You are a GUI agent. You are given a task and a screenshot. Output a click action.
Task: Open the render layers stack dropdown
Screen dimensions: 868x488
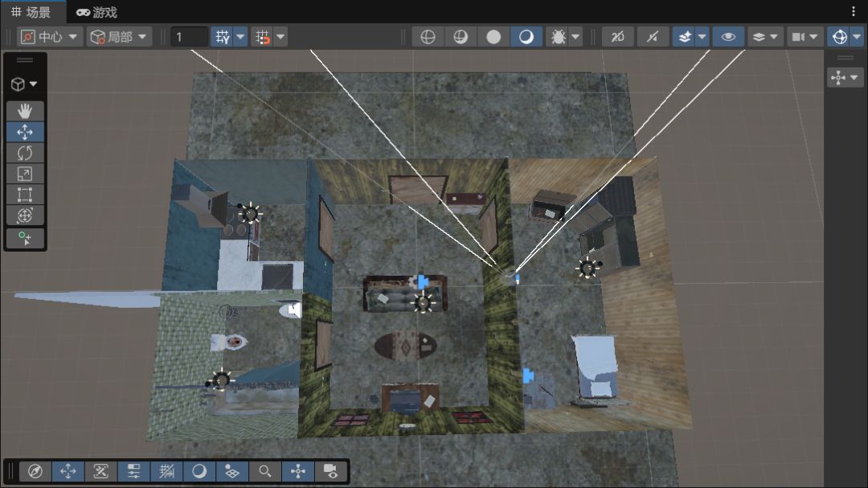coord(766,37)
